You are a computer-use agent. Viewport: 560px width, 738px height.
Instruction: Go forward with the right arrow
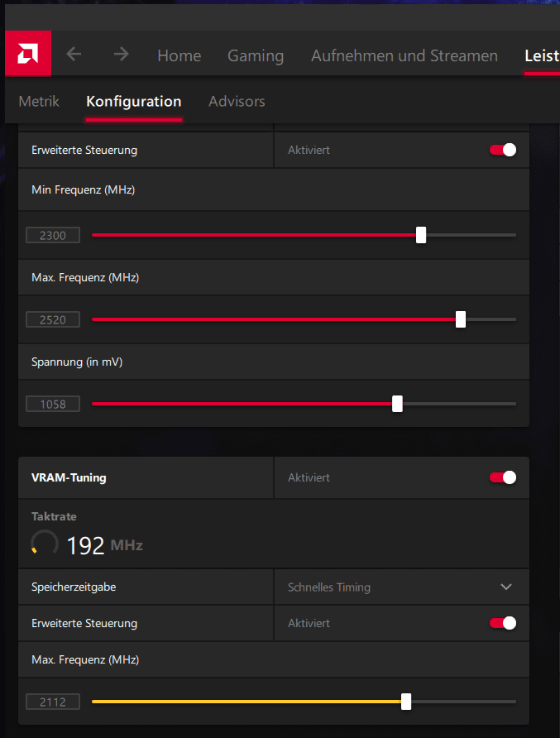[x=122, y=55]
